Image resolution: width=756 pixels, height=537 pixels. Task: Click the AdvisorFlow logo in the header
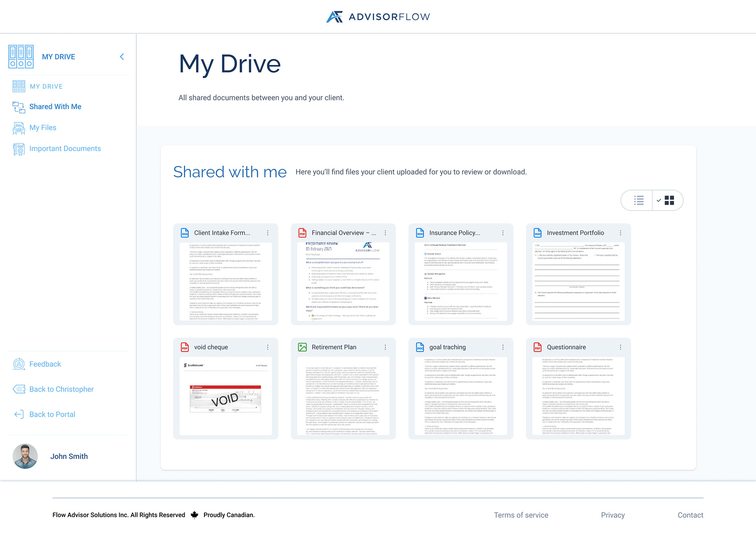tap(378, 16)
